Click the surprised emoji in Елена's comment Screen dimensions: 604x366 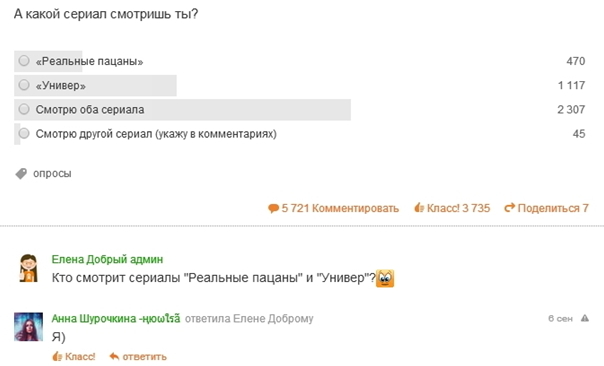(x=385, y=278)
